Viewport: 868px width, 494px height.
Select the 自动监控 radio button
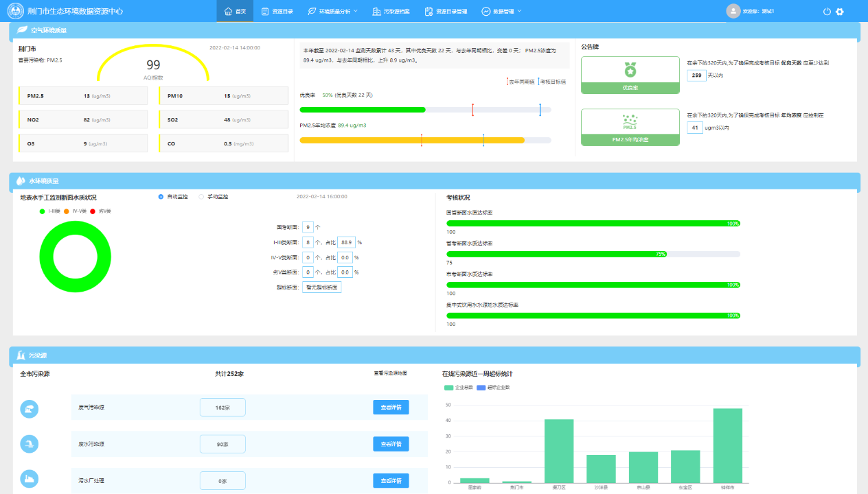tap(161, 197)
